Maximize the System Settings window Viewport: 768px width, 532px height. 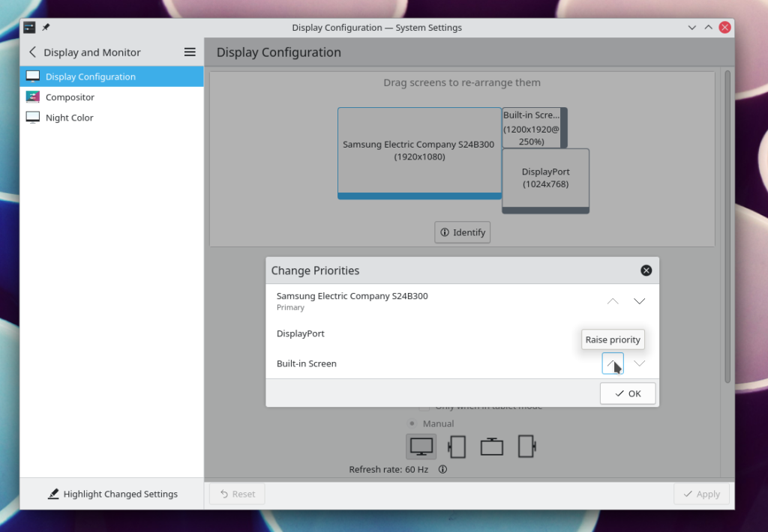[x=708, y=28]
